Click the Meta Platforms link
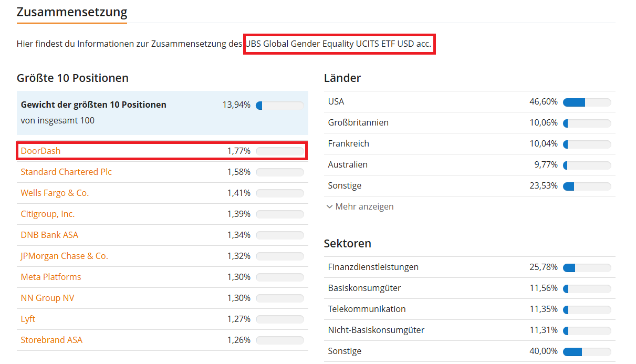 click(51, 277)
